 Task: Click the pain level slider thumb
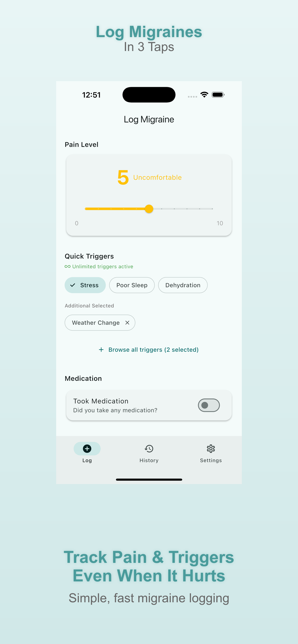tap(149, 208)
